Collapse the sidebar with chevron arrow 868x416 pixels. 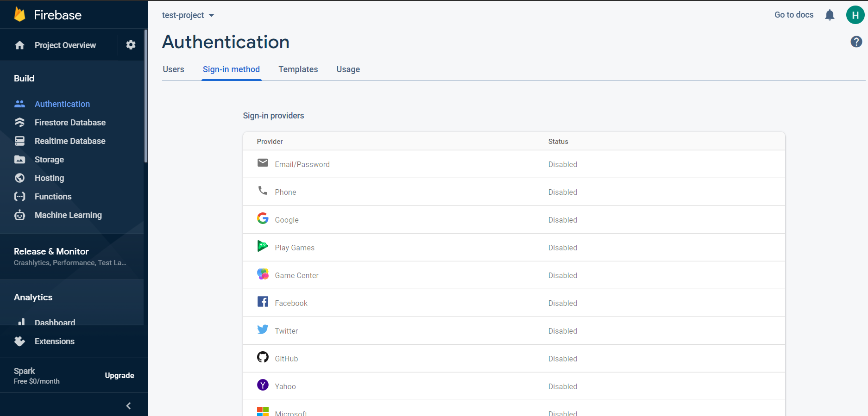[128, 406]
